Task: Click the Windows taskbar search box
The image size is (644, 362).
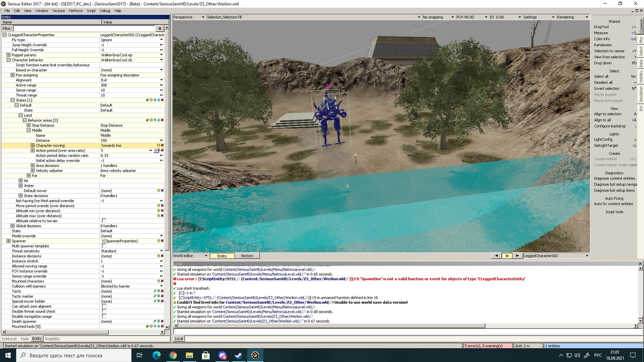Action: [74, 355]
